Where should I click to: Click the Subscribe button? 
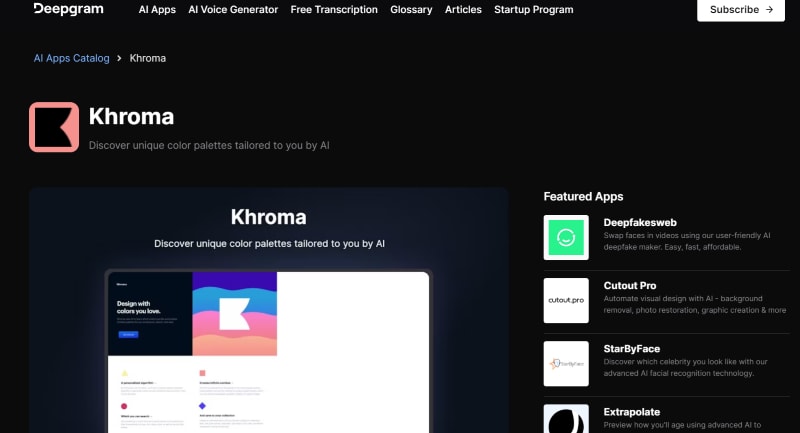click(741, 10)
